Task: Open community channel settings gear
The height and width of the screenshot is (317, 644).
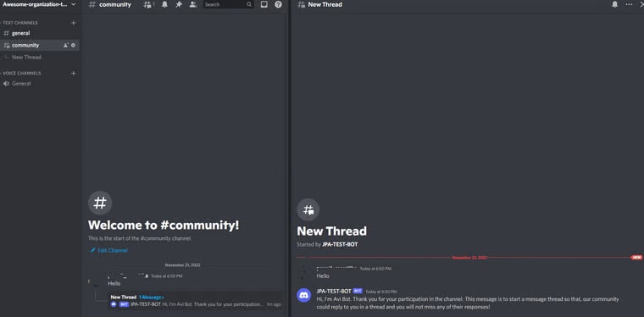Action: pos(73,45)
